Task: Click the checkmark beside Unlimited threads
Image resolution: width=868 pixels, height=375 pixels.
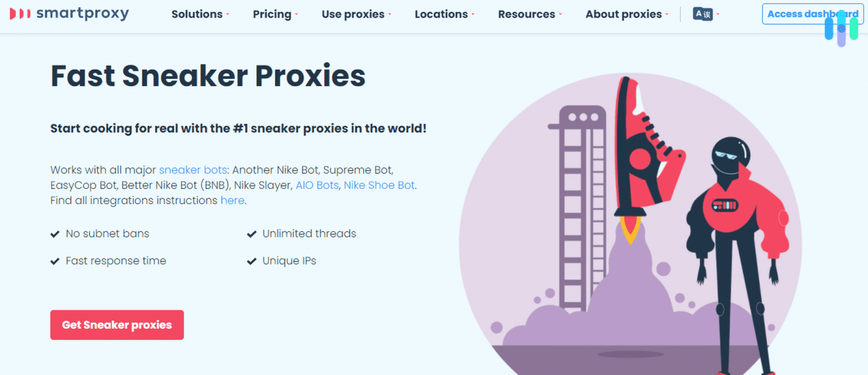Action: point(251,233)
